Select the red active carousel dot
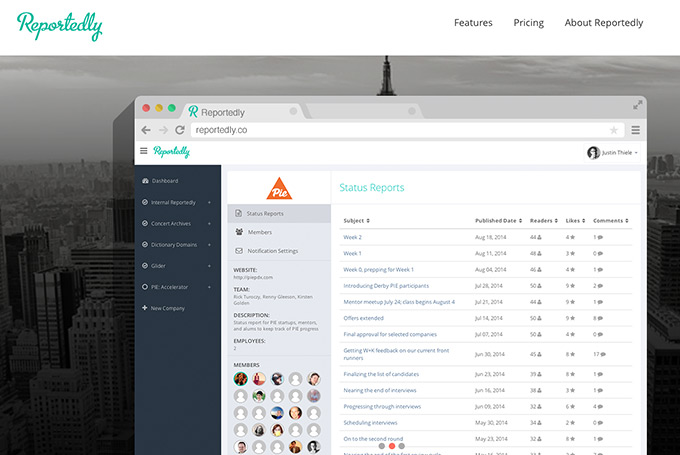 pos(392,446)
